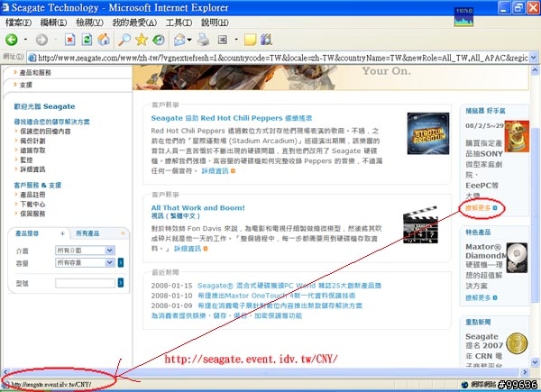Open the Seagate 協助 Red Hot Chili Peppers story link

[232, 118]
